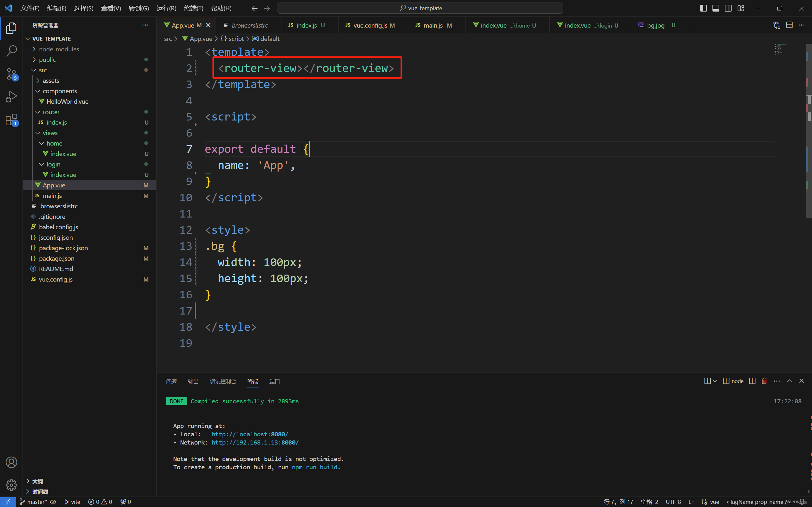This screenshot has width=812, height=507.
Task: Expand the public folder
Action: [x=89, y=59]
